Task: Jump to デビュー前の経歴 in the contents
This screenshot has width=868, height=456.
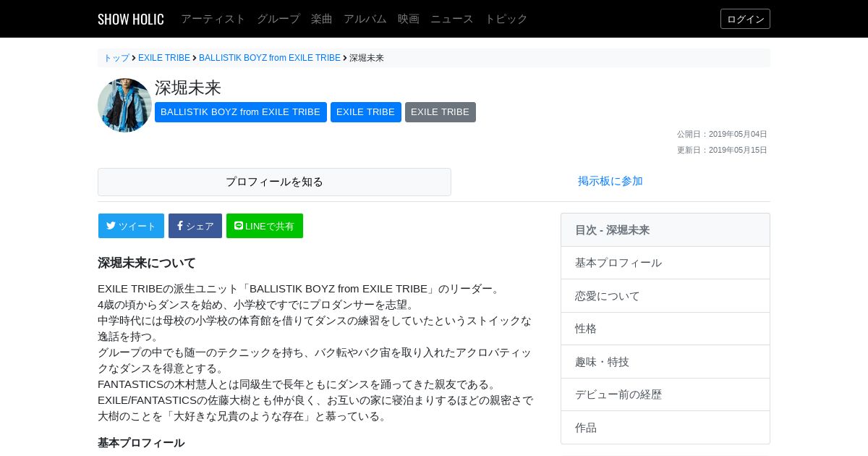Action: point(665,394)
